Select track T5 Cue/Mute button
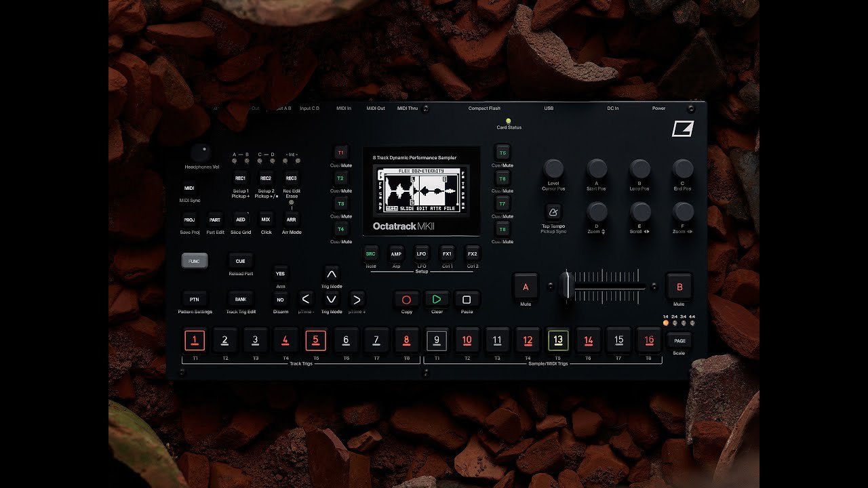The height and width of the screenshot is (488, 868). coord(502,152)
